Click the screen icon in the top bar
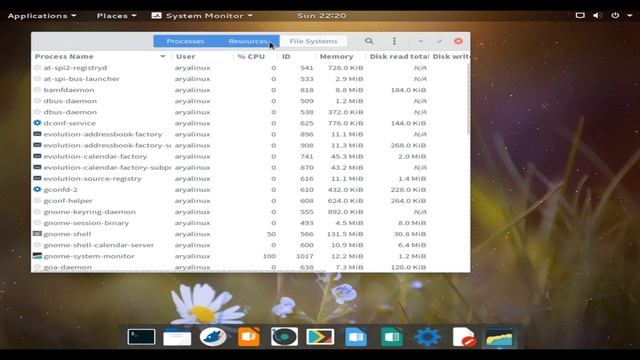 point(580,16)
